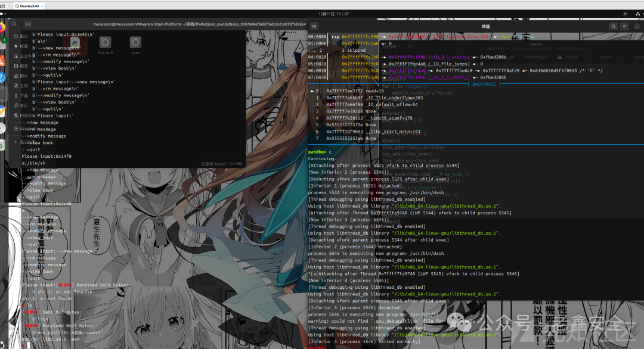This screenshot has width=644, height=349.
Task: Click backtrace frame __isoc99_scanf+178
Action: [x=364, y=118]
